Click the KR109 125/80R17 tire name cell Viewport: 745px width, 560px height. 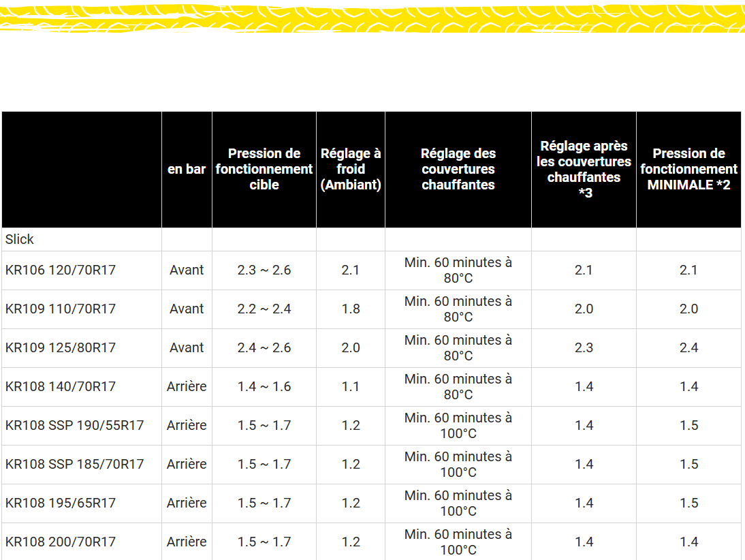point(61,347)
